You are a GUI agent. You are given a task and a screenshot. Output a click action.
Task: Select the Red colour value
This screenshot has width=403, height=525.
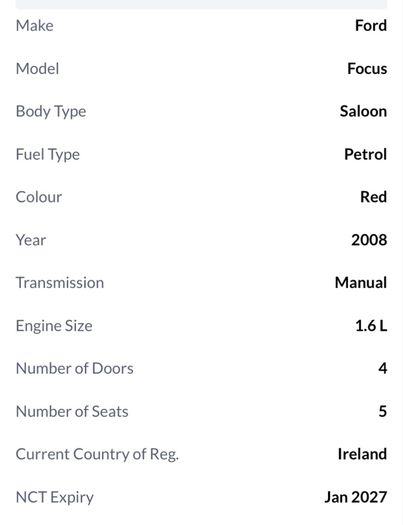[x=374, y=197]
